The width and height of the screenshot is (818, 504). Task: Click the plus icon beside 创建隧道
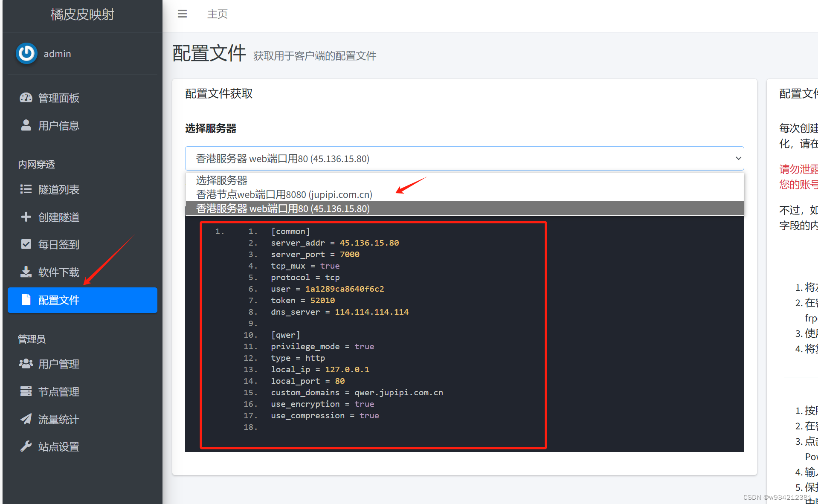[x=26, y=217]
